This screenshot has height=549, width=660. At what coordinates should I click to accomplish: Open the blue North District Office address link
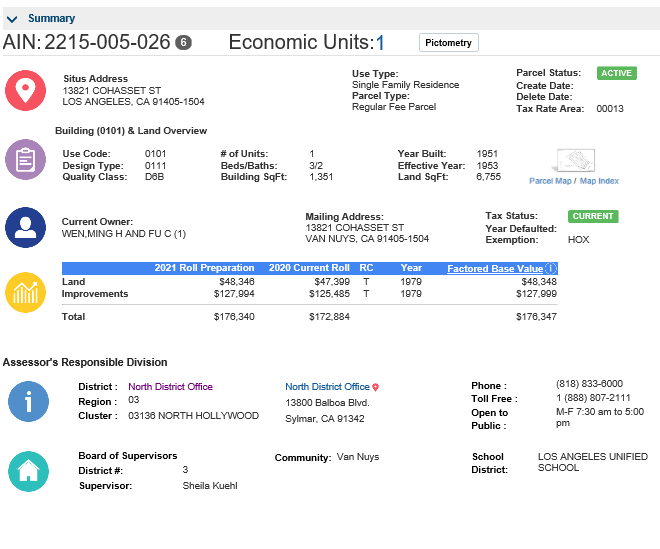coord(327,386)
